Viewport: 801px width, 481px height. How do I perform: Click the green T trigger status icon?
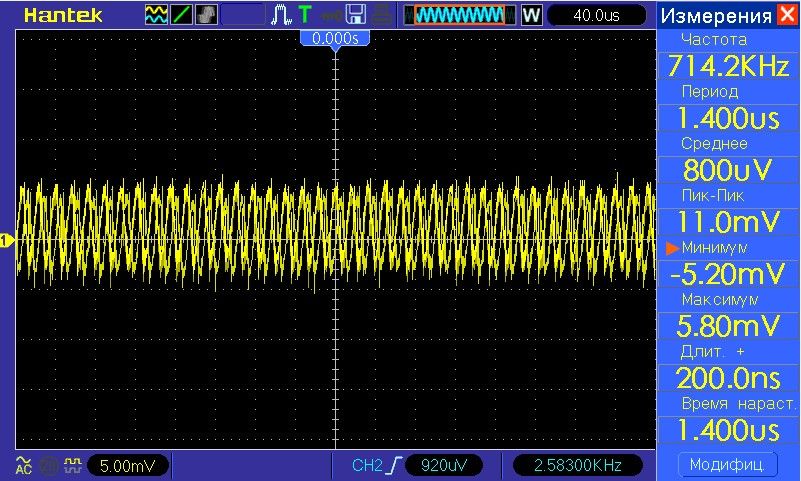pyautogui.click(x=305, y=15)
